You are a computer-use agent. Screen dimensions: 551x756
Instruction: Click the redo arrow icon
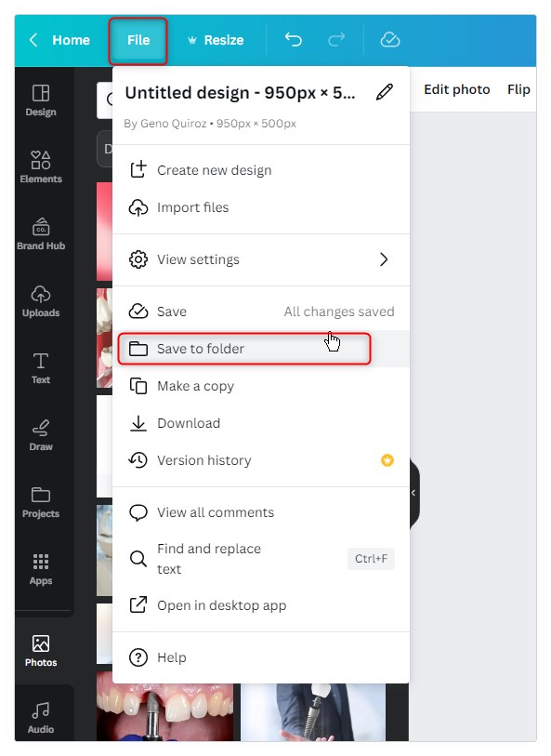pyautogui.click(x=336, y=40)
